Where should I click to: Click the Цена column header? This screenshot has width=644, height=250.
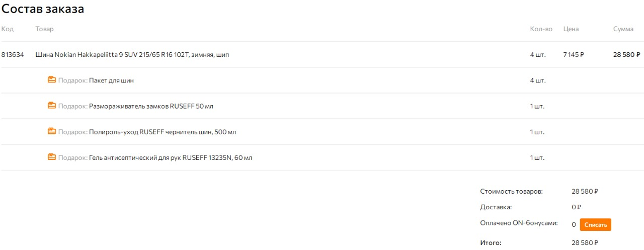point(571,29)
